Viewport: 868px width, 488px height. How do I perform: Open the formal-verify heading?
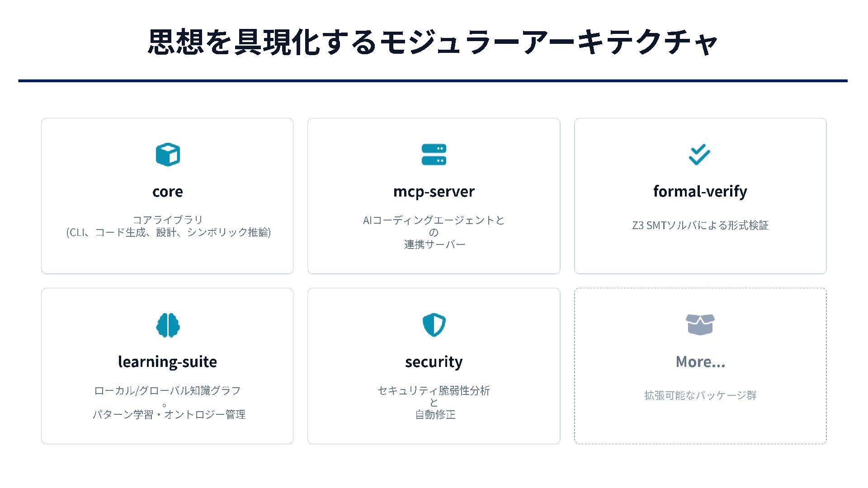[700, 192]
